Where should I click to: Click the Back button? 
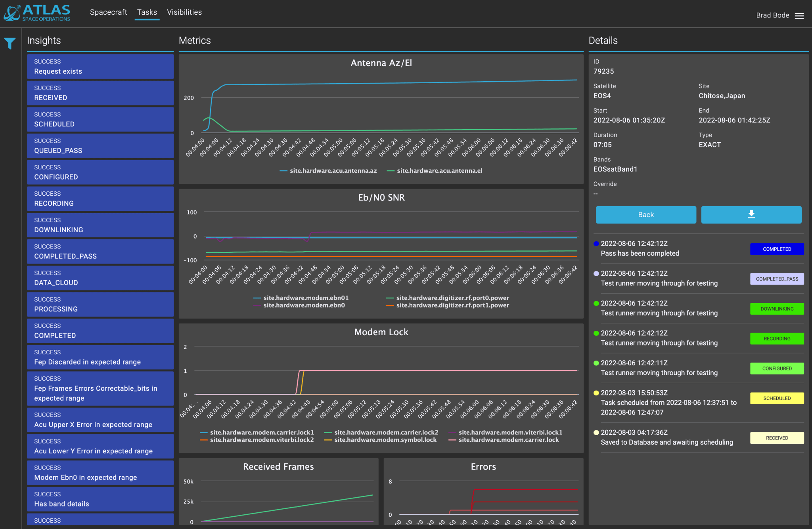pos(645,214)
